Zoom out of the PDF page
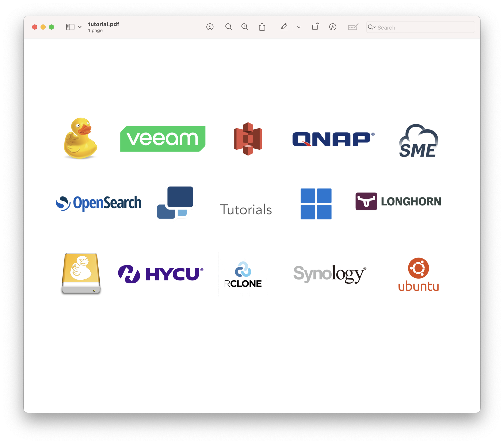 [229, 27]
